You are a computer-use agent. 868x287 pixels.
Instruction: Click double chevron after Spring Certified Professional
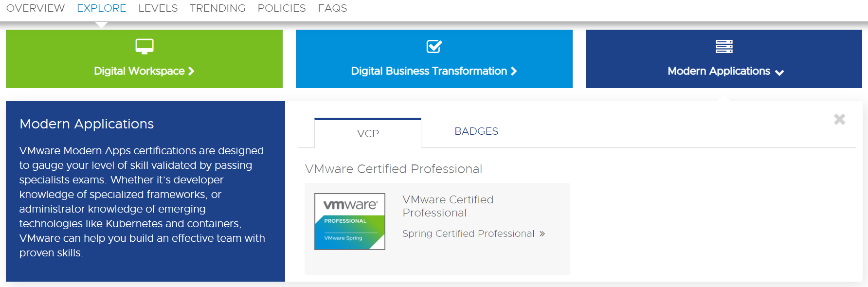[x=542, y=234]
